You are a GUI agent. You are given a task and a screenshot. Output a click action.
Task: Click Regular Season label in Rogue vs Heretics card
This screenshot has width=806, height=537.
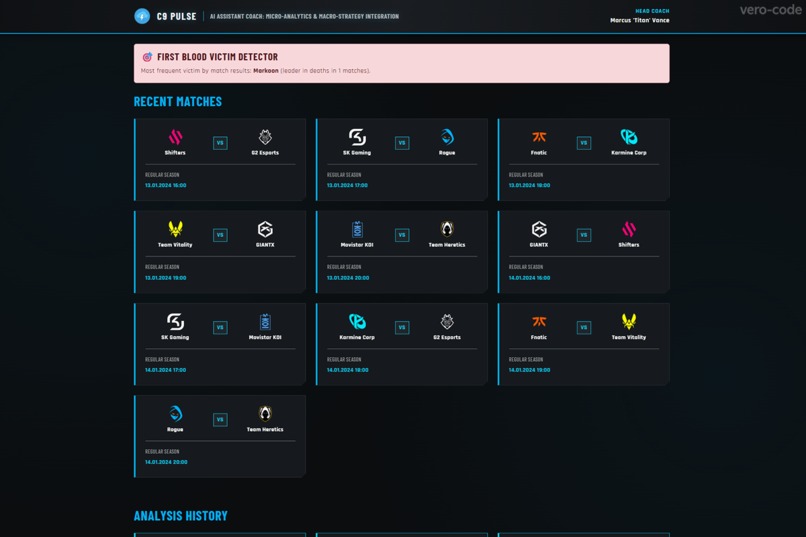162,452
